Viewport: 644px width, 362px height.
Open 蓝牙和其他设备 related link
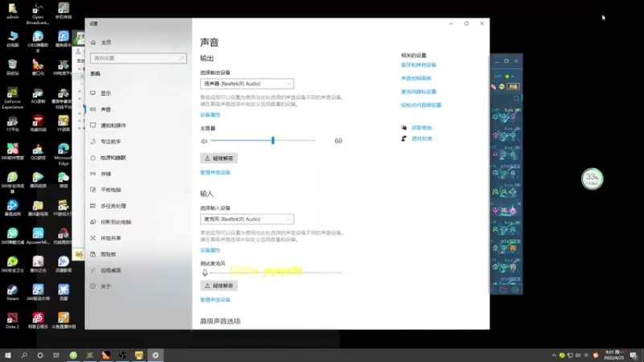(419, 65)
